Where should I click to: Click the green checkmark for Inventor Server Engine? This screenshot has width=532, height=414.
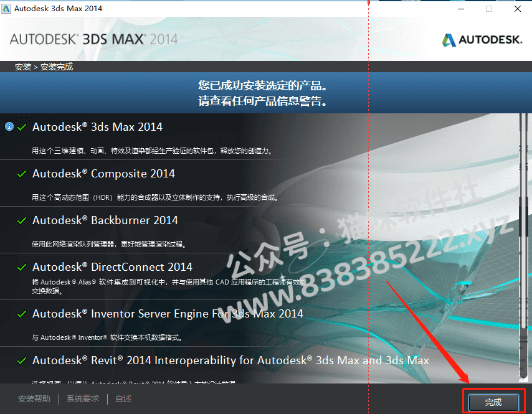22,314
